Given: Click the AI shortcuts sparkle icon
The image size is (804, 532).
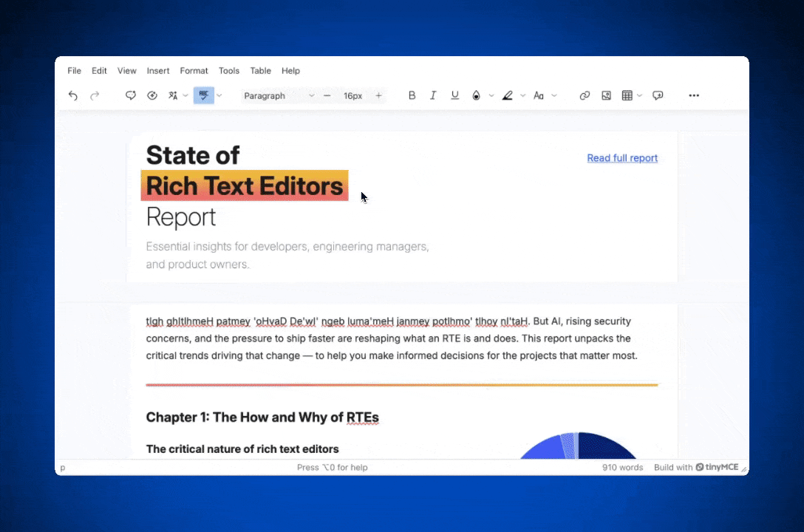Looking at the screenshot, I should click(x=152, y=95).
